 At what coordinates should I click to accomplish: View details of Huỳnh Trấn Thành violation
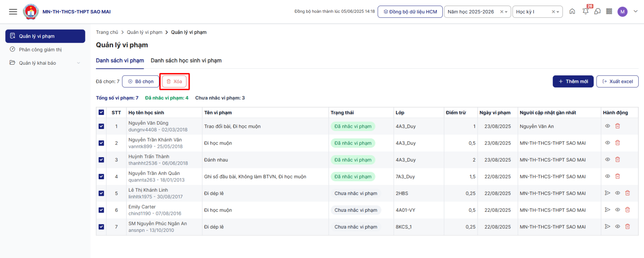point(607,160)
